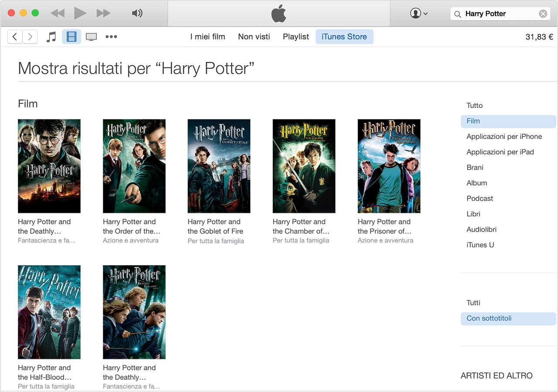Open Deathly Hallows Part 1 poster

click(x=134, y=312)
